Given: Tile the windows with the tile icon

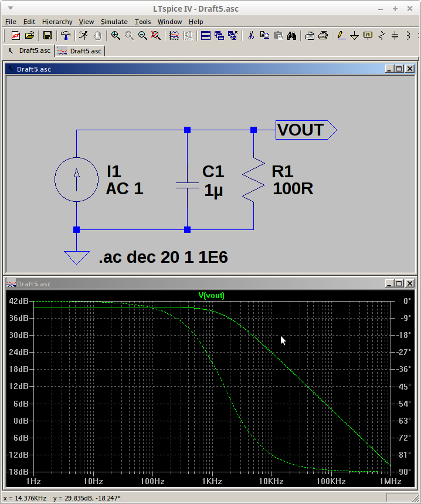Looking at the screenshot, I should [x=206, y=35].
